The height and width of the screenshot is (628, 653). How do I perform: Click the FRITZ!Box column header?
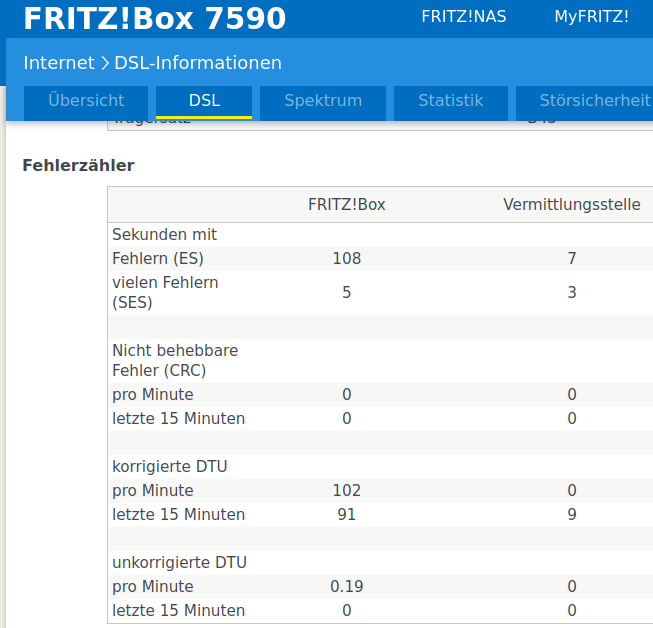[x=346, y=204]
